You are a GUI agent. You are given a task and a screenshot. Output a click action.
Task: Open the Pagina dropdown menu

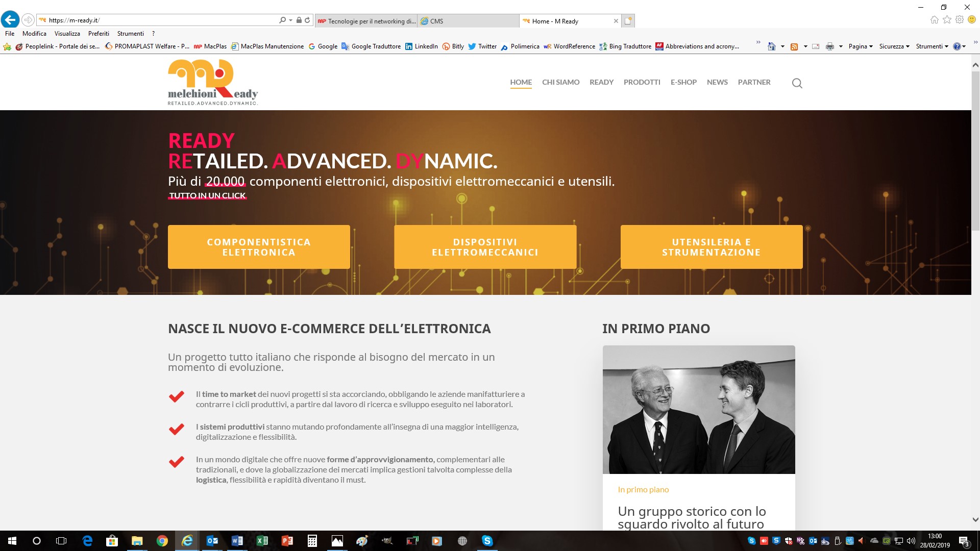(x=861, y=46)
